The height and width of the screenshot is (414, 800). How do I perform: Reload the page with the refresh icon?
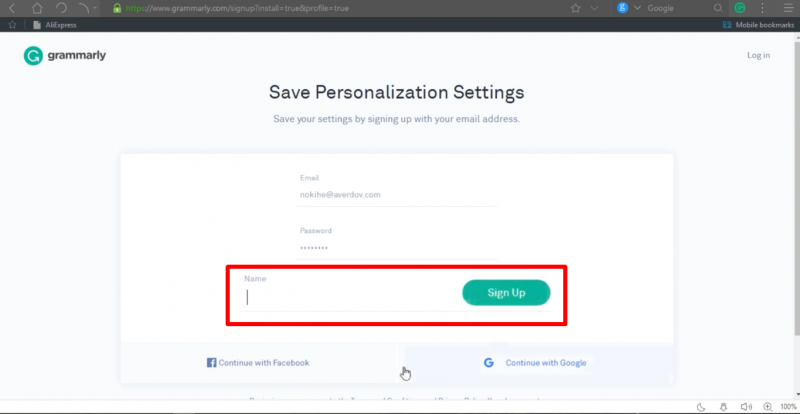(x=61, y=7)
